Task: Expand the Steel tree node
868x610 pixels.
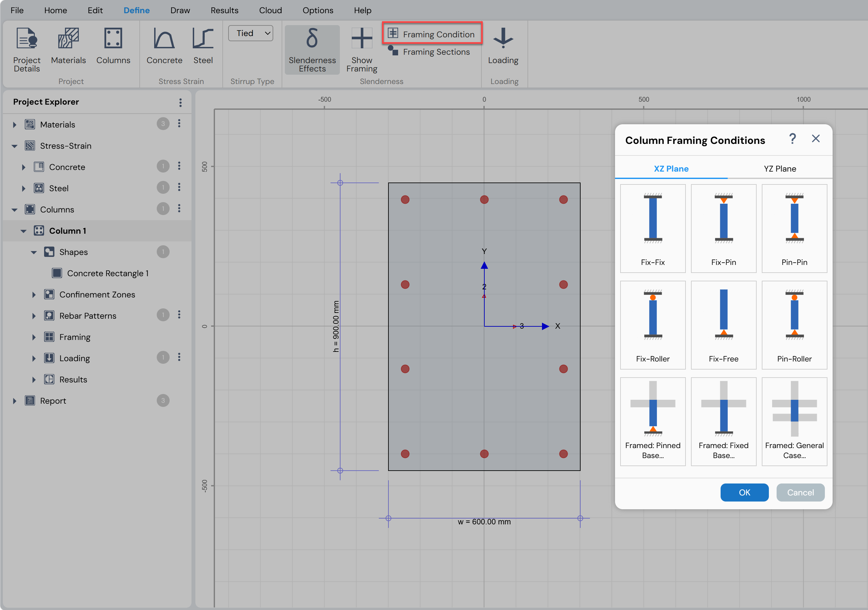Action: pos(23,188)
